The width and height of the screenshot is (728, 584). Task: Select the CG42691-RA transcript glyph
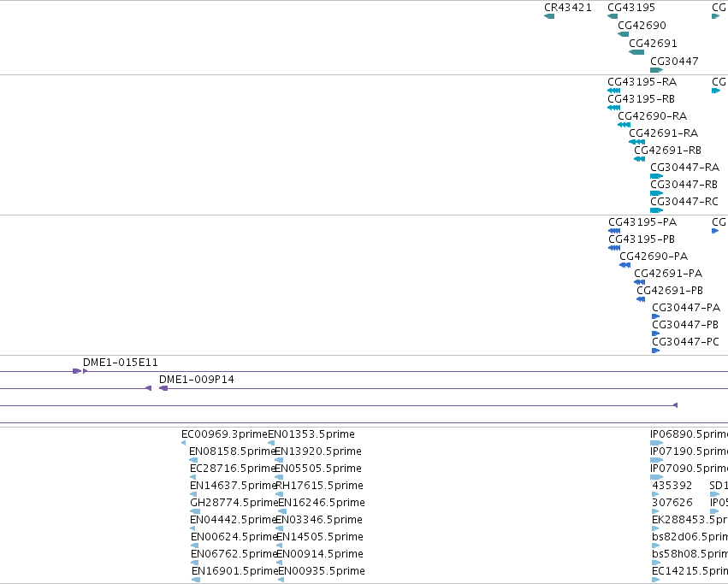(636, 142)
